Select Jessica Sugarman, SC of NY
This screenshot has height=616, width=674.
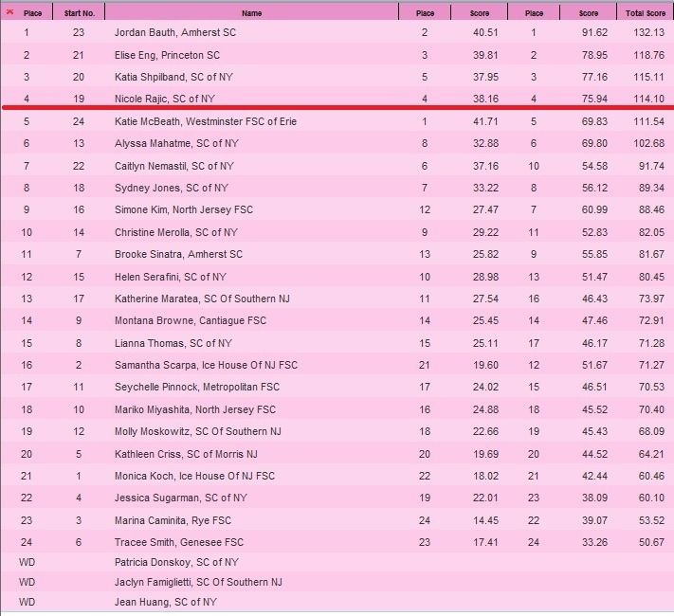coord(180,498)
